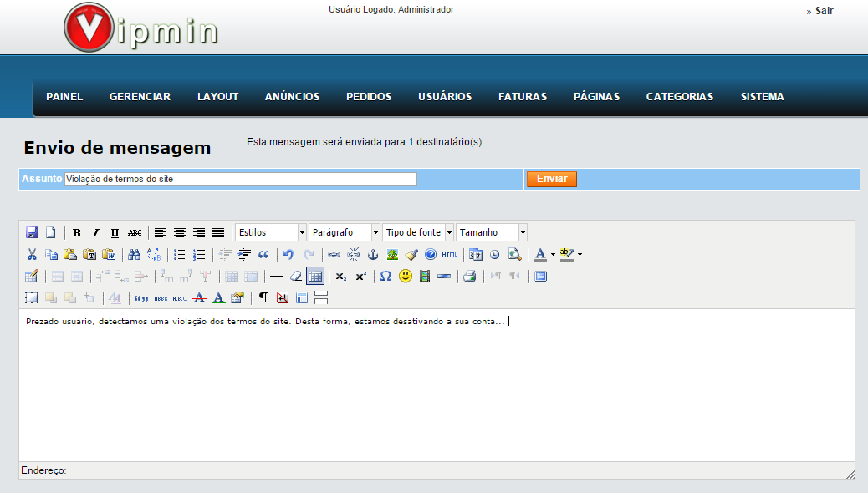The height and width of the screenshot is (493, 868).
Task: Insert a horizontal rule line
Action: tap(276, 276)
